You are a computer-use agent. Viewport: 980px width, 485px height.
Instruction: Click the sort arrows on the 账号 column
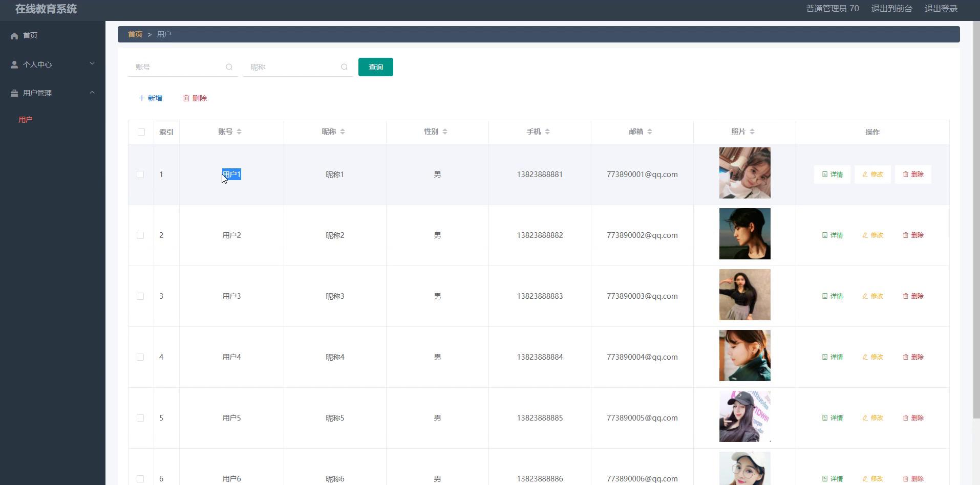pos(239,132)
